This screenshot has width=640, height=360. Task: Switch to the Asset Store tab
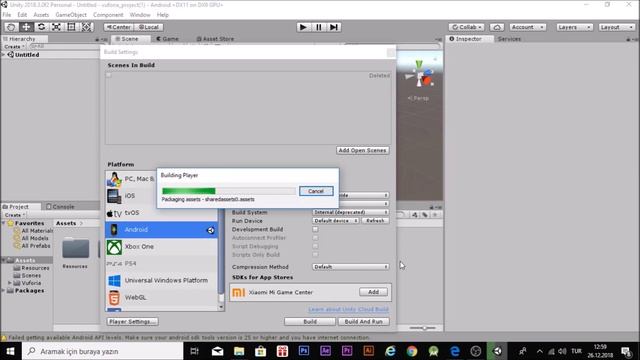point(215,39)
